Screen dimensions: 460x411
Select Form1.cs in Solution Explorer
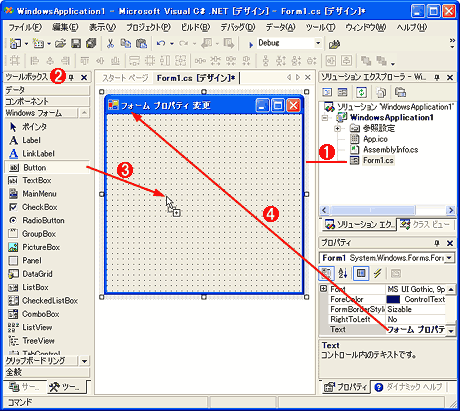click(378, 160)
